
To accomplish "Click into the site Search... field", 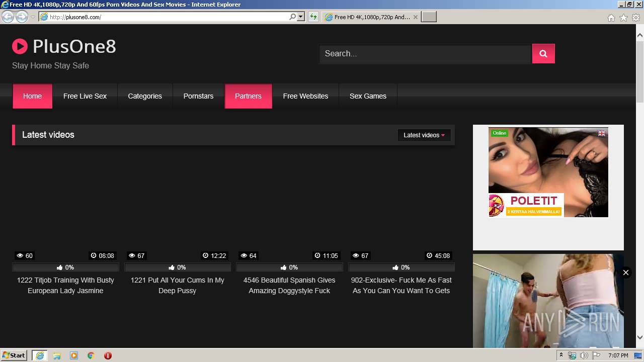I will coord(425,54).
